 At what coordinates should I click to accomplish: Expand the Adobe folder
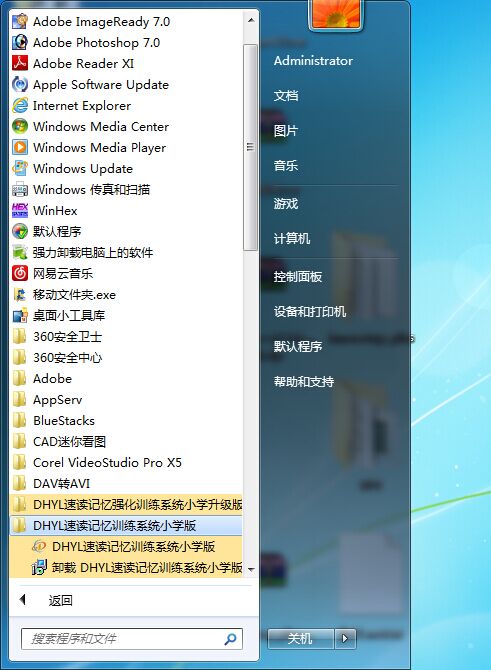pos(126,379)
